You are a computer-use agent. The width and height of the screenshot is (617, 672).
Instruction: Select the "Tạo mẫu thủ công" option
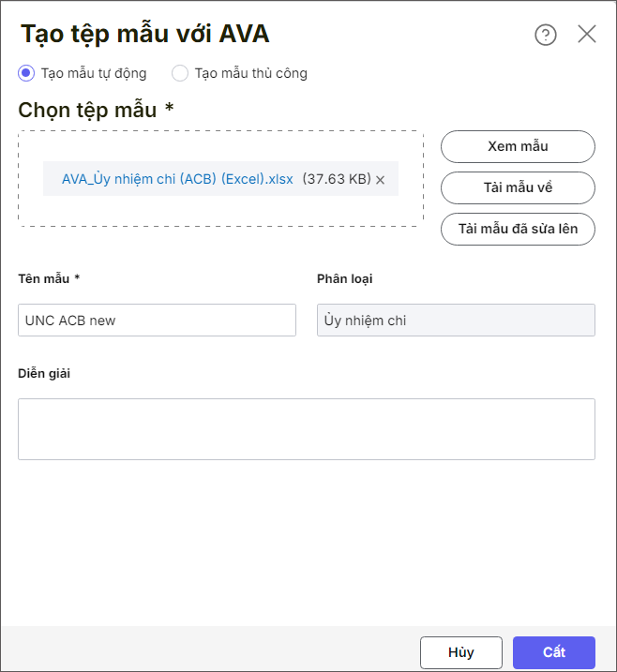180,73
